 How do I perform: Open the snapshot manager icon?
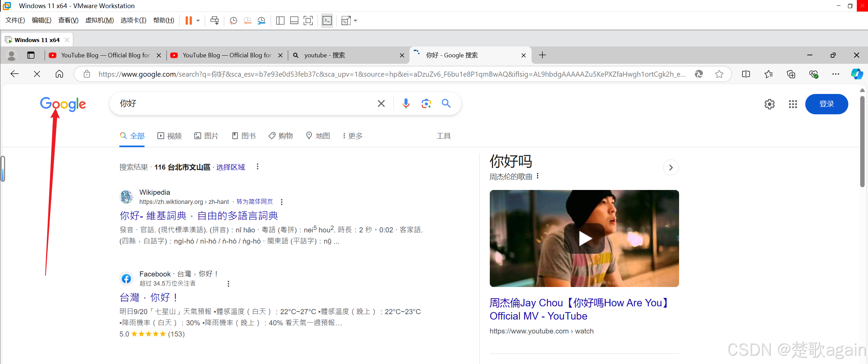[261, 21]
